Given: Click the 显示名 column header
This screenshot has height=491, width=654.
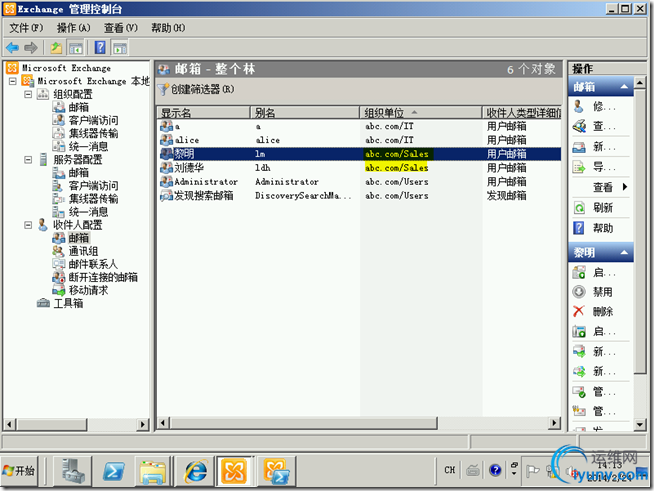Looking at the screenshot, I should point(204,113).
